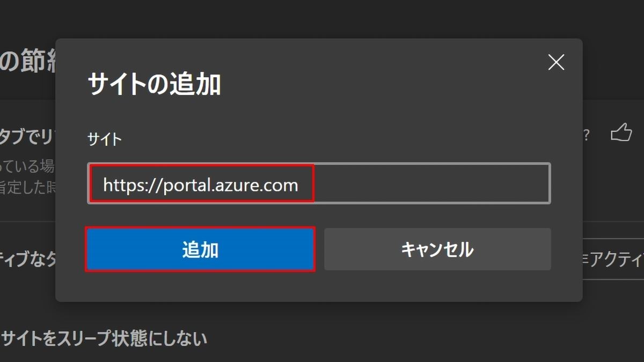Open the partially visible アクティ dropdown
Viewport: 644px width, 362px height.
[x=613, y=260]
